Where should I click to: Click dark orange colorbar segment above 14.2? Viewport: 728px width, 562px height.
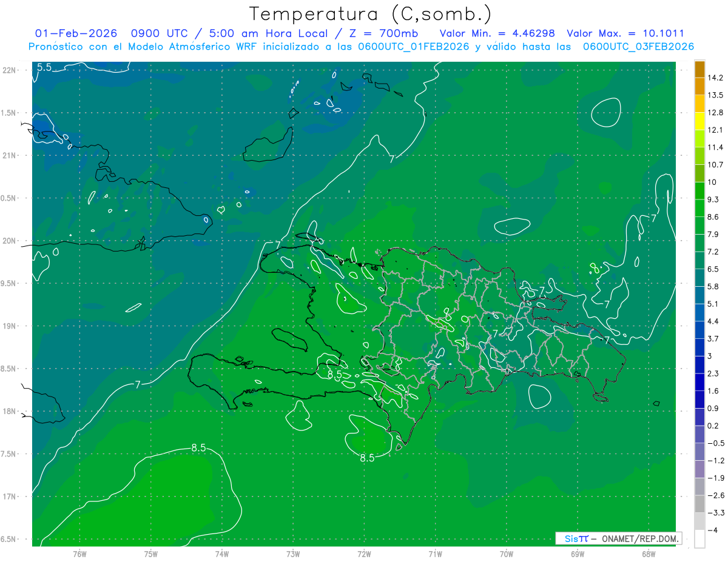[699, 70]
